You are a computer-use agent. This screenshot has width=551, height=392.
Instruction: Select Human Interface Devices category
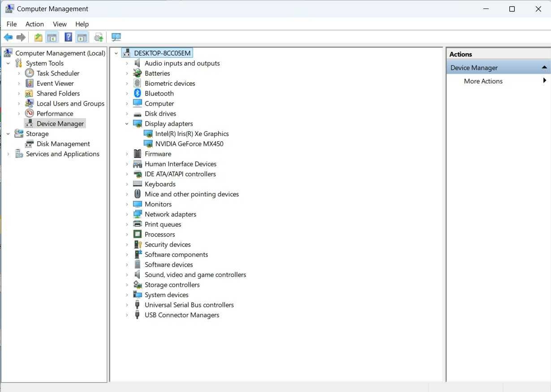pos(181,164)
